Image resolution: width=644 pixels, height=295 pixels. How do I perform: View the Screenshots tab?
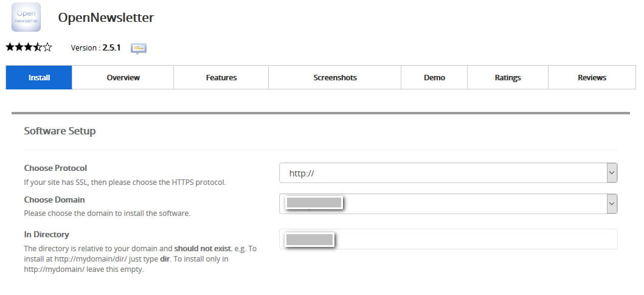click(x=334, y=77)
